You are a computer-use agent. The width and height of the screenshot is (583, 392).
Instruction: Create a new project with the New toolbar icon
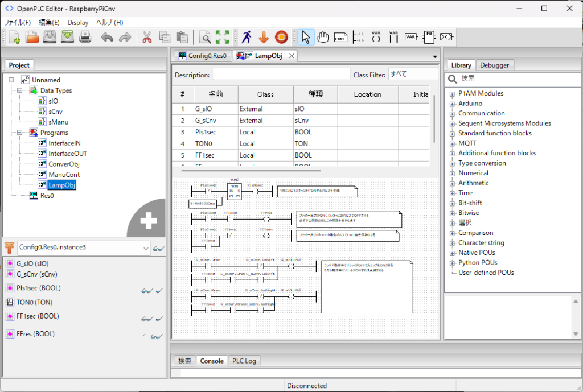click(14, 37)
